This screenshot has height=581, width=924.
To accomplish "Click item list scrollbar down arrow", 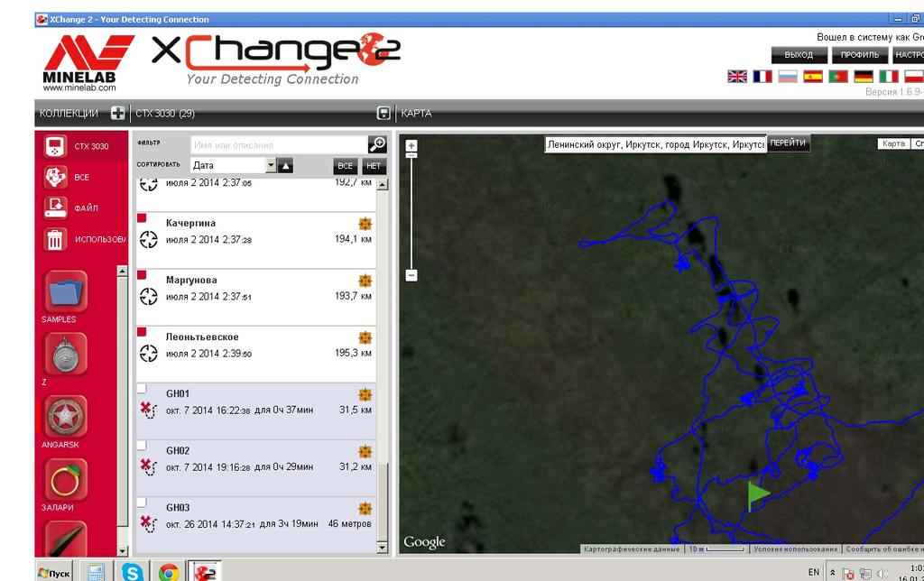I will [382, 548].
